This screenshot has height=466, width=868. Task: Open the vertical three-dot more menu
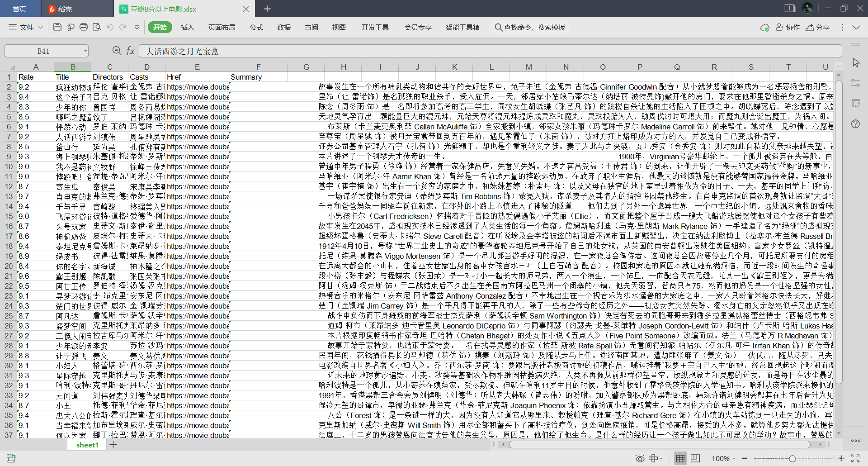(x=843, y=27)
